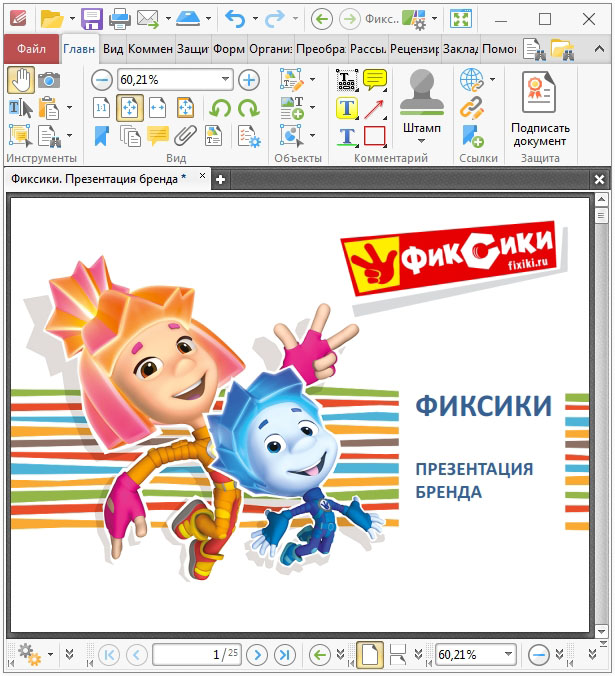Go to next page using bottom arrow
This screenshot has height=676, width=615.
pyautogui.click(x=257, y=655)
